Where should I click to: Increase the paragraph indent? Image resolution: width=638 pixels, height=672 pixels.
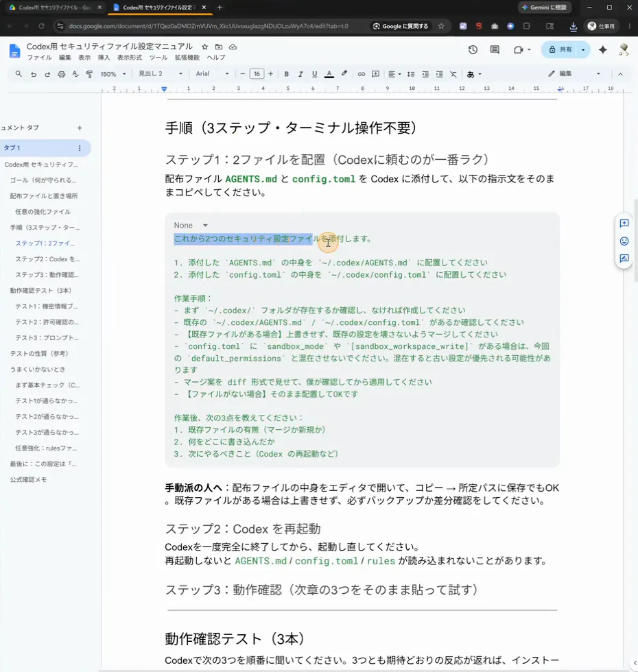tap(440, 74)
